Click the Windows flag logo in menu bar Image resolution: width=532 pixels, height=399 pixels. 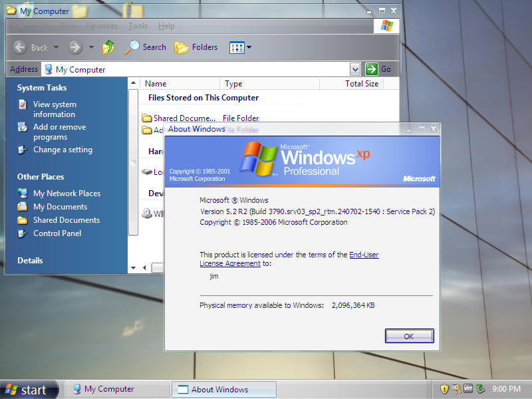[386, 26]
